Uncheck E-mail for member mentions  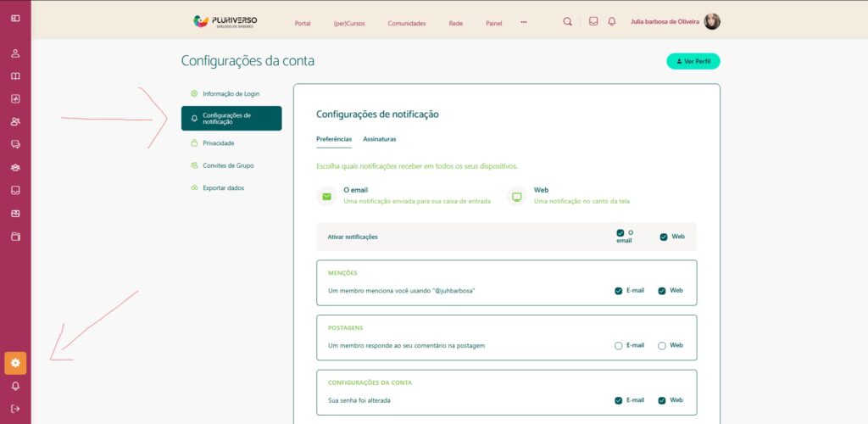(x=618, y=291)
